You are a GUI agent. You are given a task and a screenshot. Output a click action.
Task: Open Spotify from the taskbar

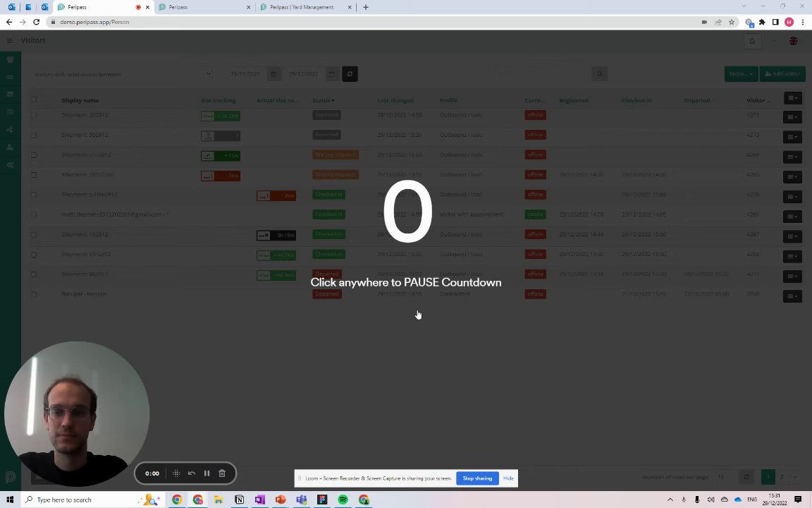pyautogui.click(x=343, y=500)
